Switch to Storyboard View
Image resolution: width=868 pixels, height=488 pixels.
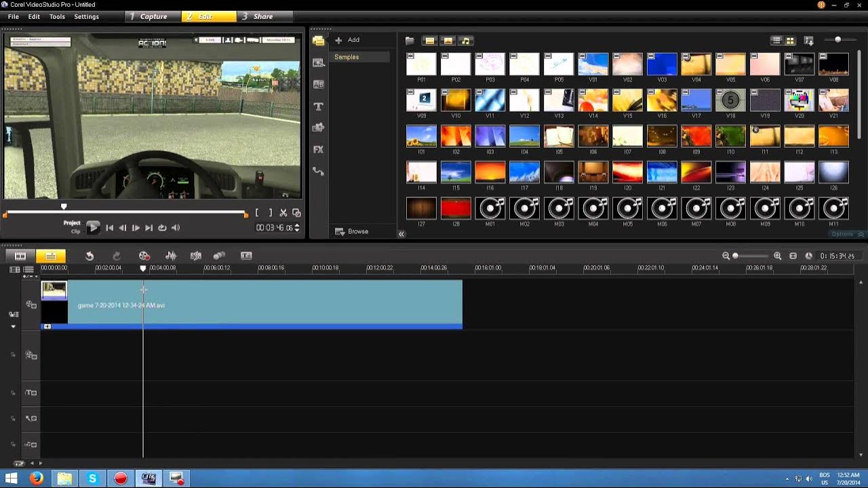(20, 256)
